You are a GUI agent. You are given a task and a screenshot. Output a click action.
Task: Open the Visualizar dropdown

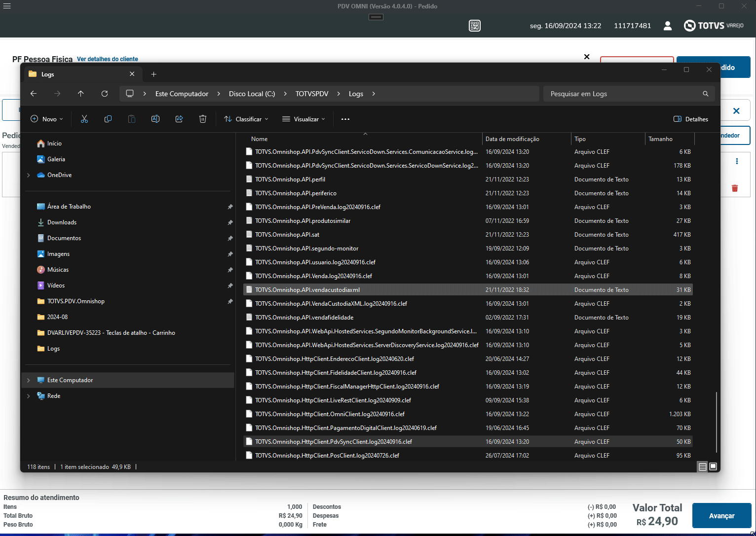coord(303,119)
